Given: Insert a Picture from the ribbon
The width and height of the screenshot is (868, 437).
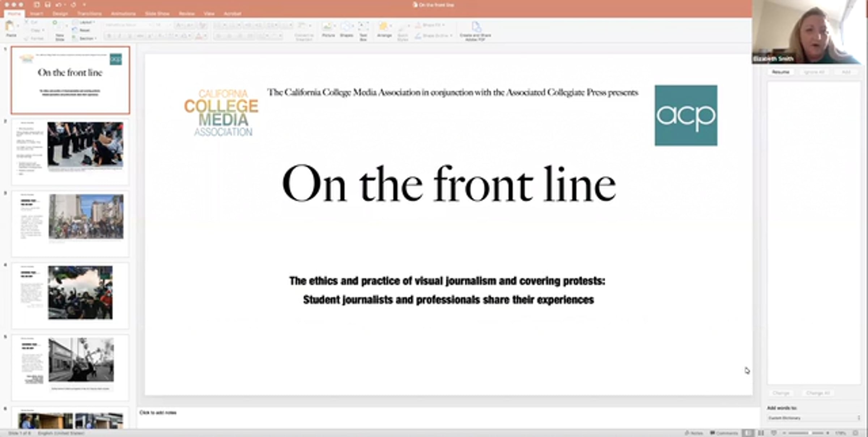Looking at the screenshot, I should [x=328, y=29].
